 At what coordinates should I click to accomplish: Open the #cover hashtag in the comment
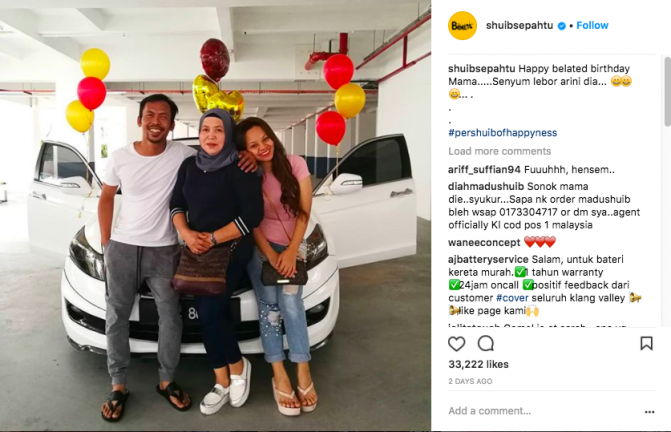click(x=512, y=298)
